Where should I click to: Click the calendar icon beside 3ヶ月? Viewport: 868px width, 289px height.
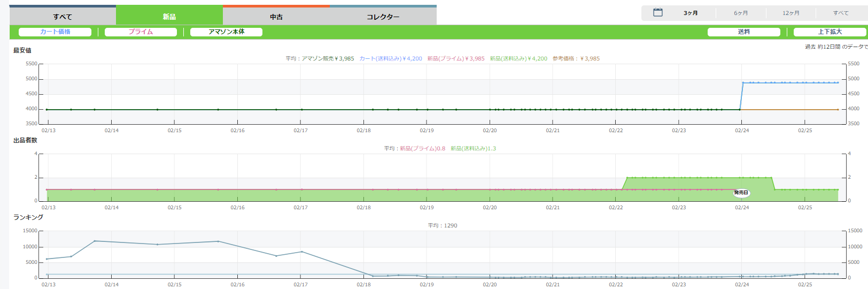pos(658,12)
